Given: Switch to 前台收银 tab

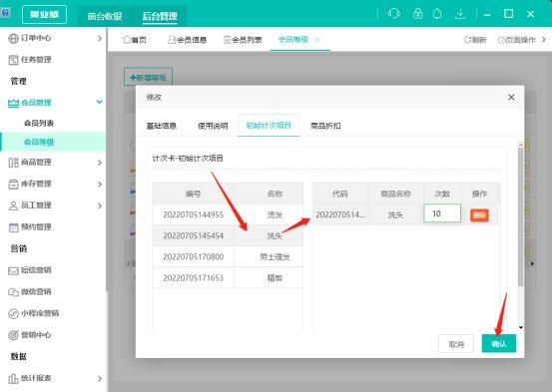Looking at the screenshot, I should coord(105,16).
